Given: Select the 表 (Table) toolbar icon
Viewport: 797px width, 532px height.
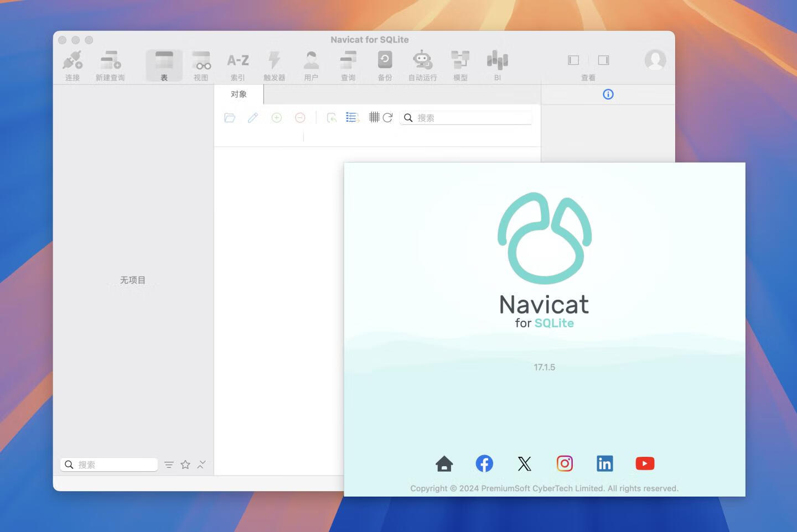Looking at the screenshot, I should [164, 60].
